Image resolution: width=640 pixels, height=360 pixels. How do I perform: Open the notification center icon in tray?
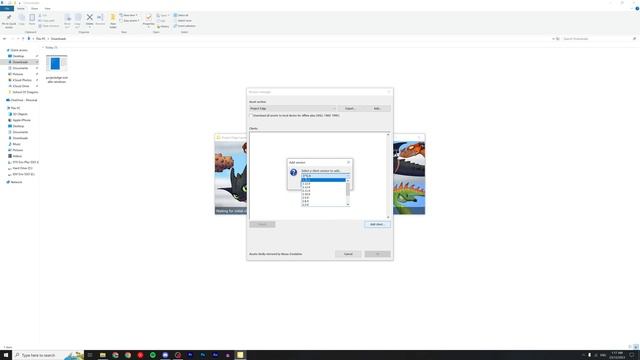[x=632, y=355]
